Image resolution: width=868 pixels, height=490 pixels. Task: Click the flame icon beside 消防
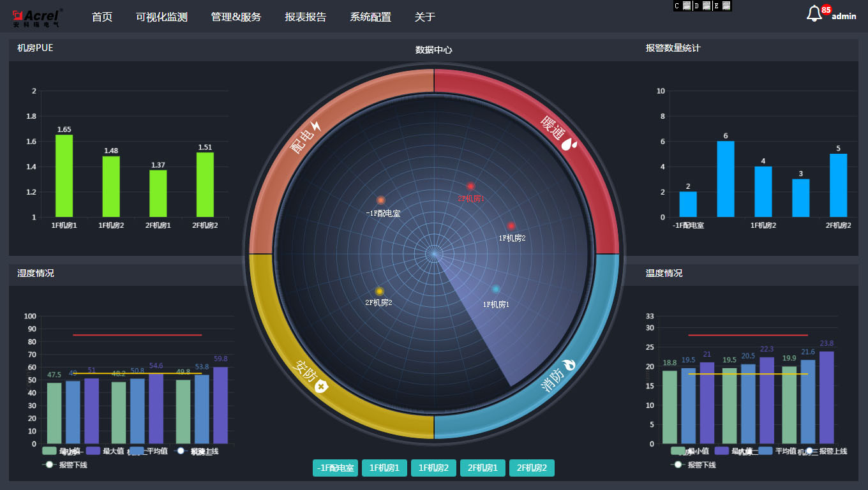coord(568,365)
